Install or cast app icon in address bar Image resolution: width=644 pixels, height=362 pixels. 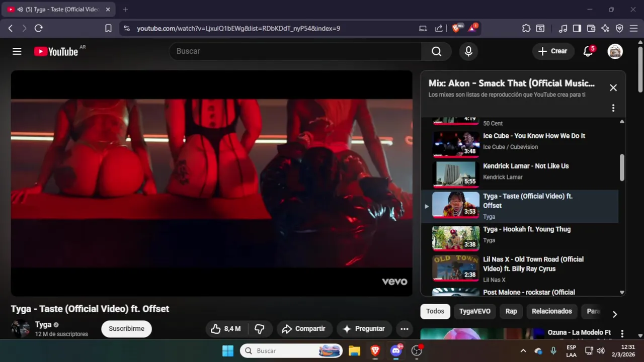423,28
